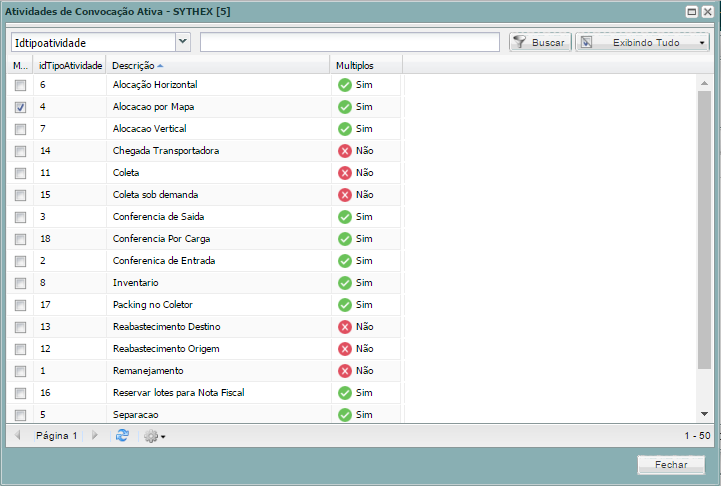The width and height of the screenshot is (721, 486).
Task: Sort by Descrição column header
Action: 217,65
